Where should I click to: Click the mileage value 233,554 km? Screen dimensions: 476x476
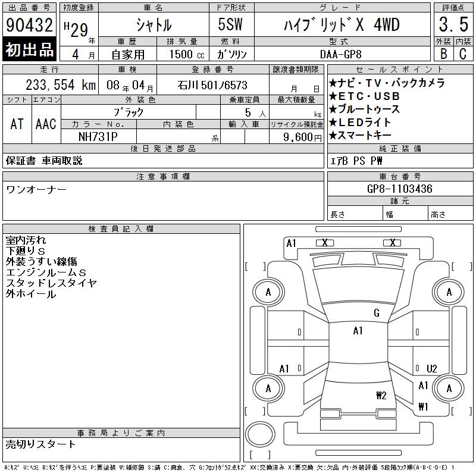click(61, 84)
